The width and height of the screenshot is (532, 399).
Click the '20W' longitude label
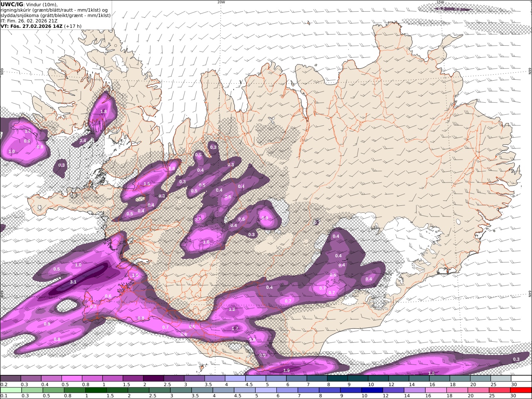(x=221, y=2)
